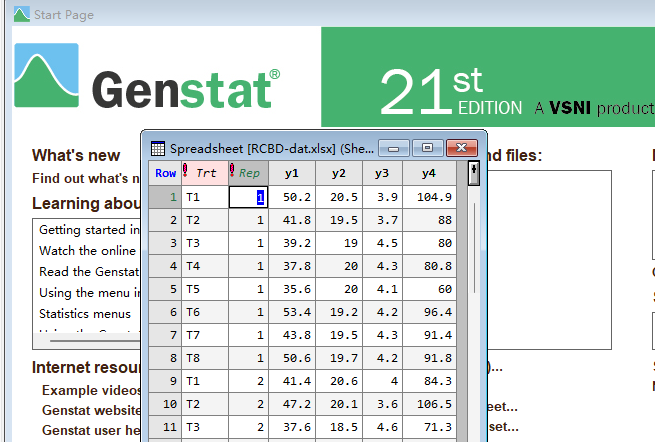The width and height of the screenshot is (655, 442).
Task: Open Genstat user help link
Action: pyautogui.click(x=91, y=430)
